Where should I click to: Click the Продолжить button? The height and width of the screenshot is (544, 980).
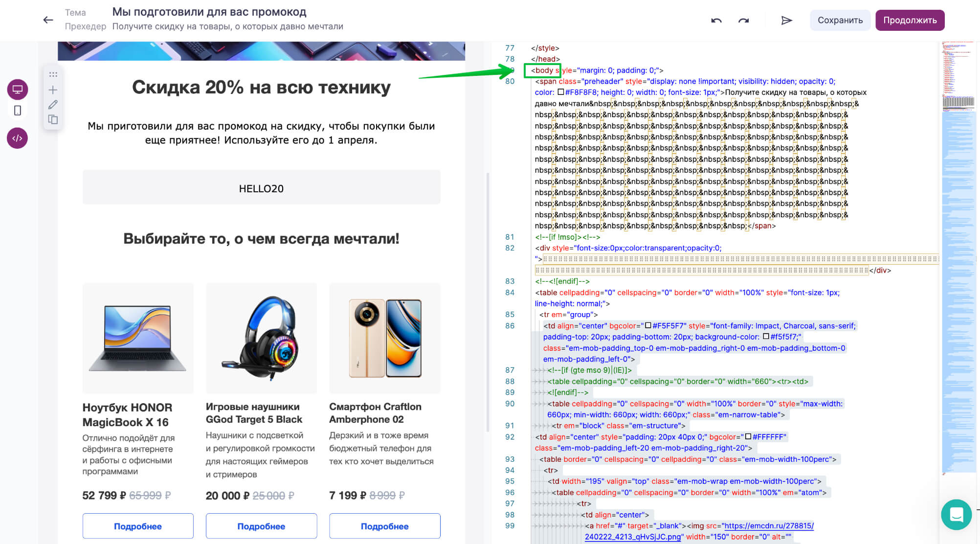[x=910, y=20]
